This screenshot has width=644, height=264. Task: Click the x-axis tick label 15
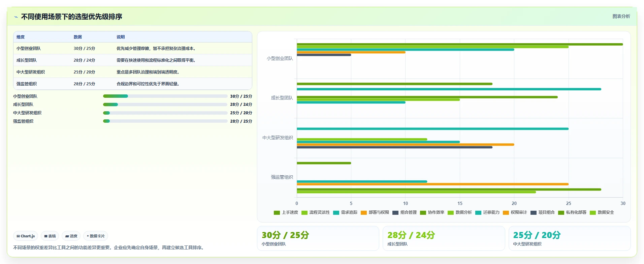coord(460,203)
